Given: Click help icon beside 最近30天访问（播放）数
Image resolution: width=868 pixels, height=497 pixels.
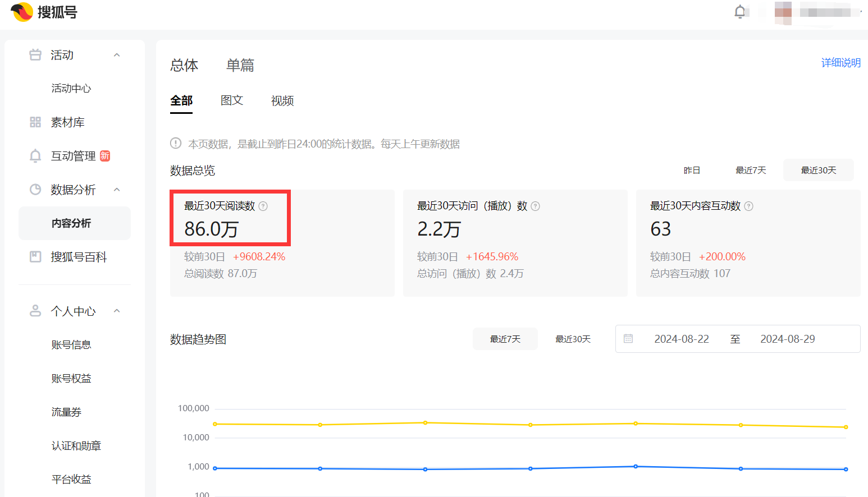Looking at the screenshot, I should click(x=535, y=206).
